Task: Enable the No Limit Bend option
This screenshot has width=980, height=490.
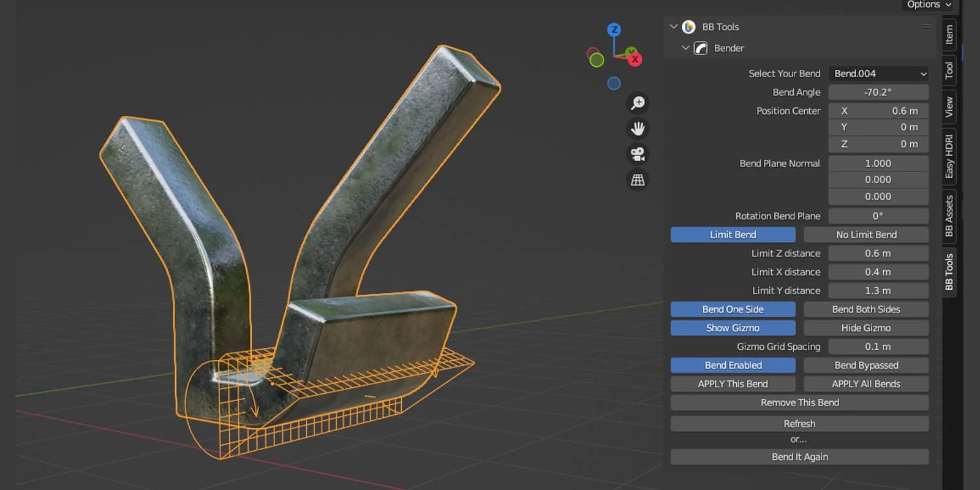Action: click(865, 235)
